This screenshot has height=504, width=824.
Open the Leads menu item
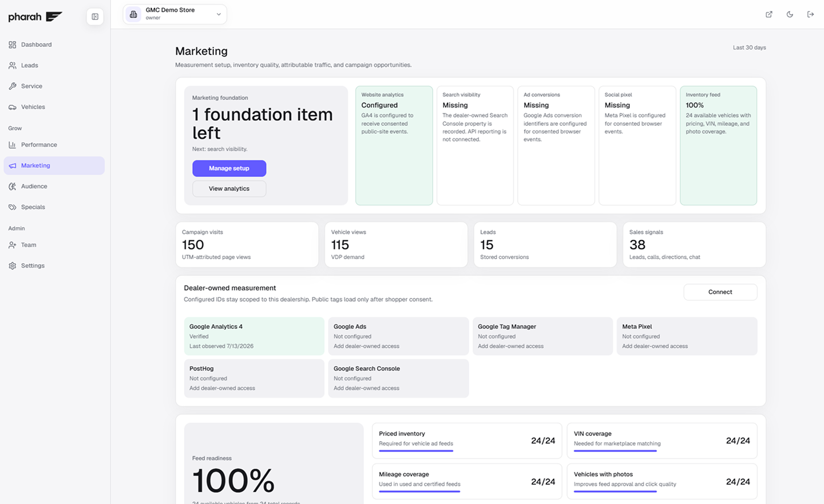pos(54,65)
